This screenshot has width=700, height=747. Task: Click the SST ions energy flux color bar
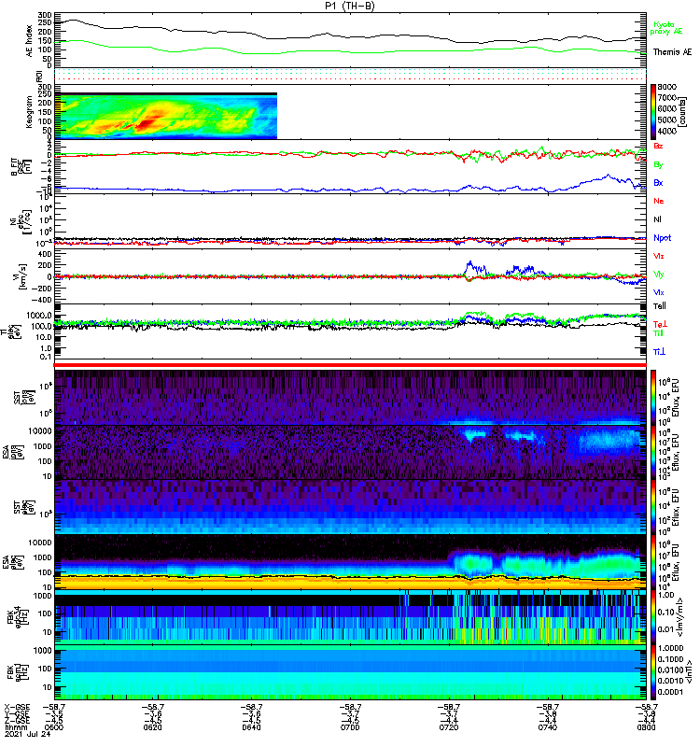653,398
